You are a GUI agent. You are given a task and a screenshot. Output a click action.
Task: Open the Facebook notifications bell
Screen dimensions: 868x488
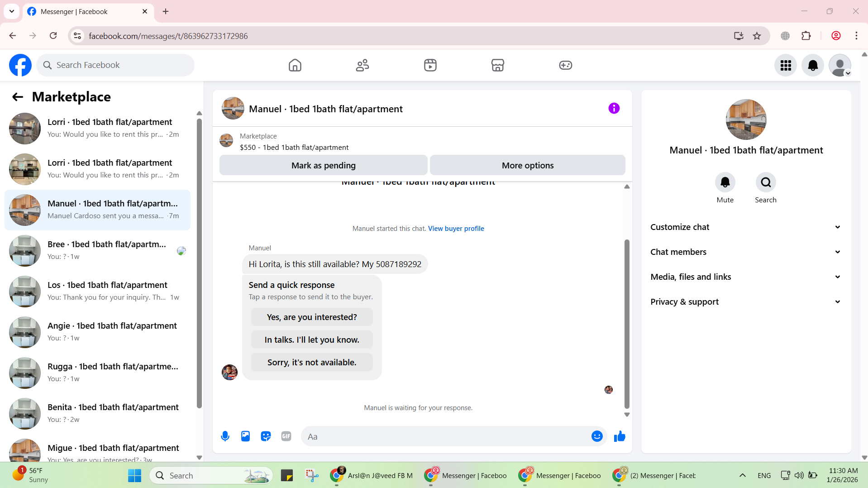click(813, 66)
